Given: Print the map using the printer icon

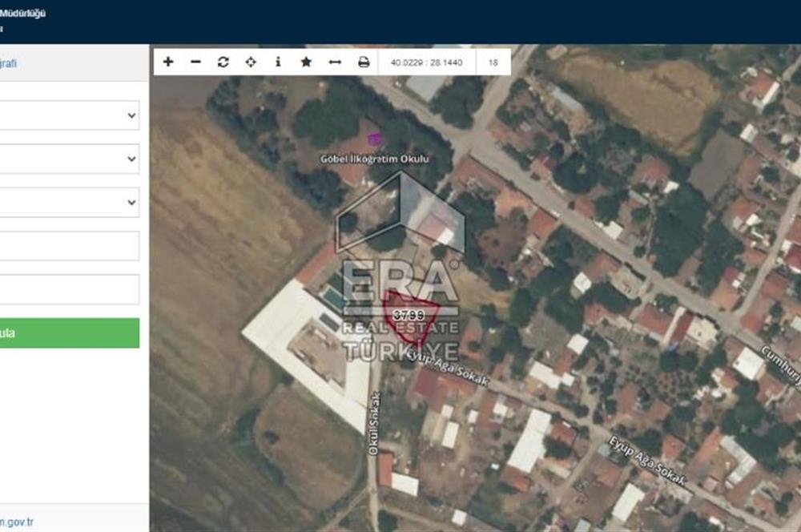Looking at the screenshot, I should [362, 60].
